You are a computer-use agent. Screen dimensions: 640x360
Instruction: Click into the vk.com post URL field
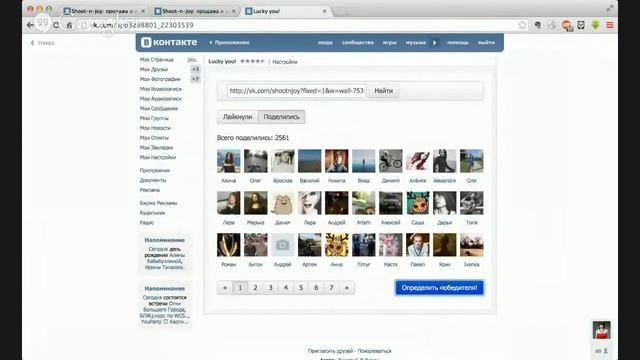pyautogui.click(x=296, y=91)
